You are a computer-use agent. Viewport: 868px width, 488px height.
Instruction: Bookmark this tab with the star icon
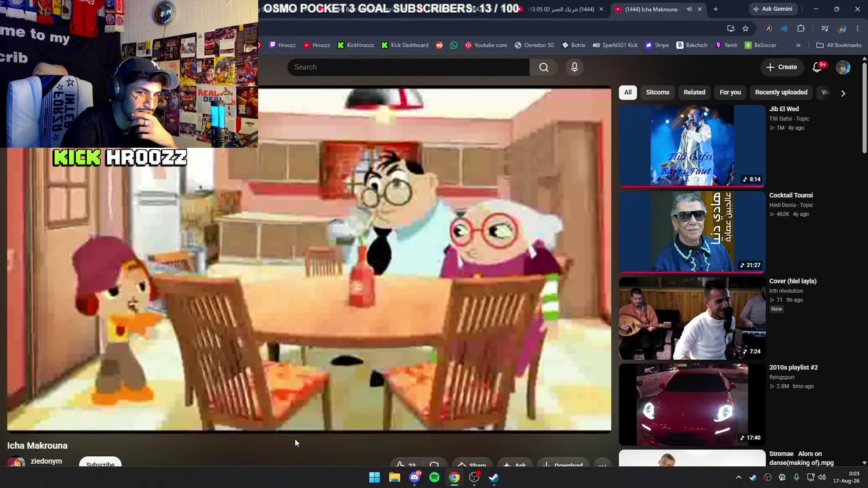pyautogui.click(x=745, y=28)
